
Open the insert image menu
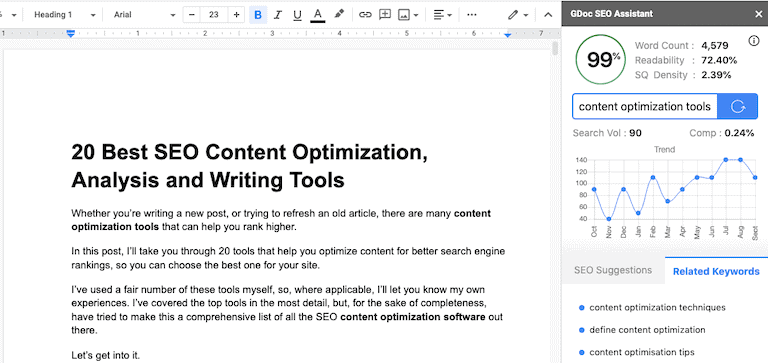point(408,15)
